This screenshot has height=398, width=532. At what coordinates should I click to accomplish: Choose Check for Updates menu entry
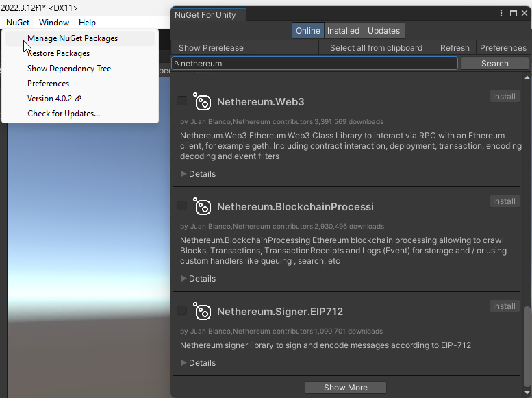80,114
